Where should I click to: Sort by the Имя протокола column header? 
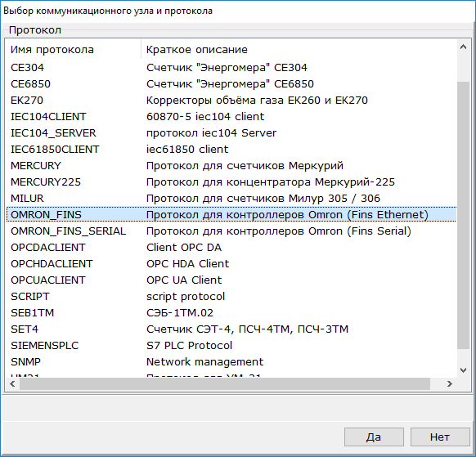click(74, 50)
